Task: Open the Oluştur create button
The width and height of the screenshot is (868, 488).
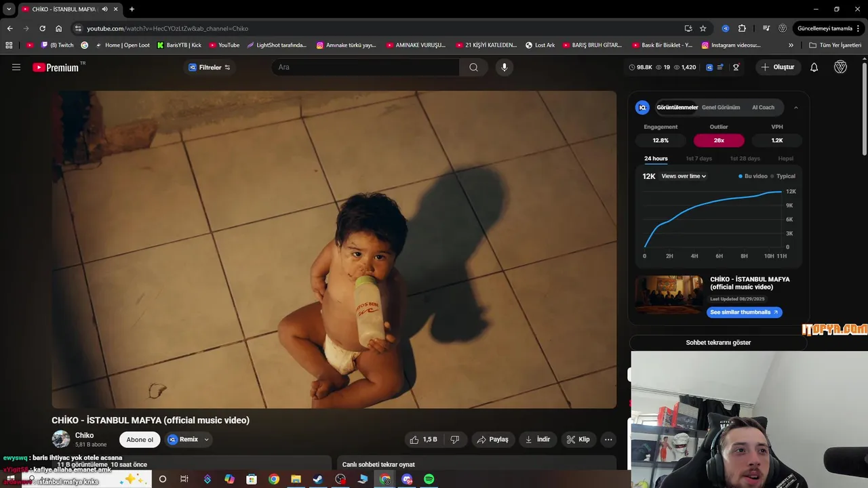Action: click(778, 67)
